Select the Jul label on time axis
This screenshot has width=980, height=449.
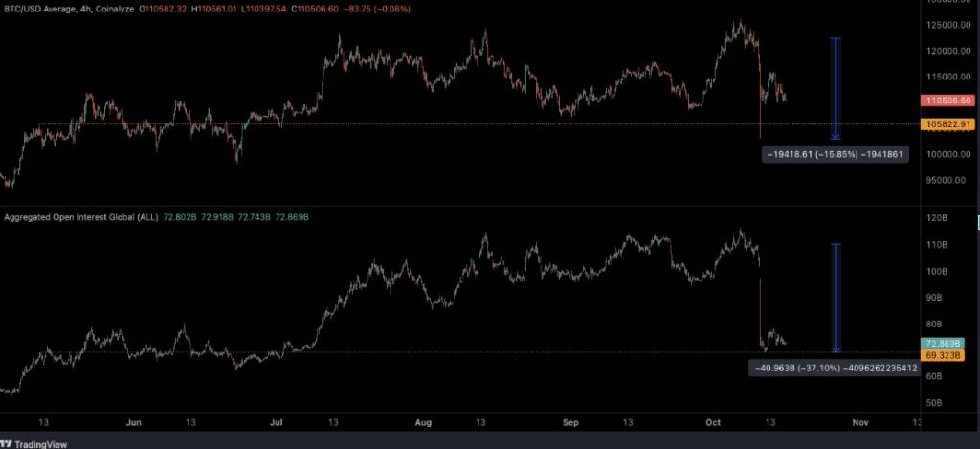277,421
